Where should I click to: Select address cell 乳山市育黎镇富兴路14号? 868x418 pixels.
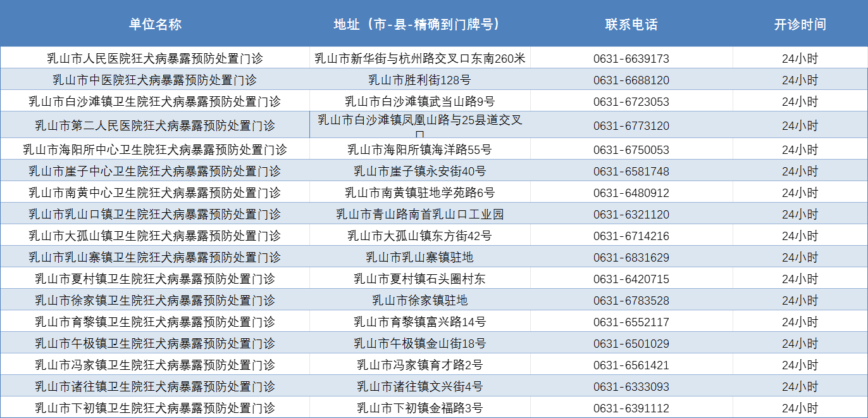point(419,322)
